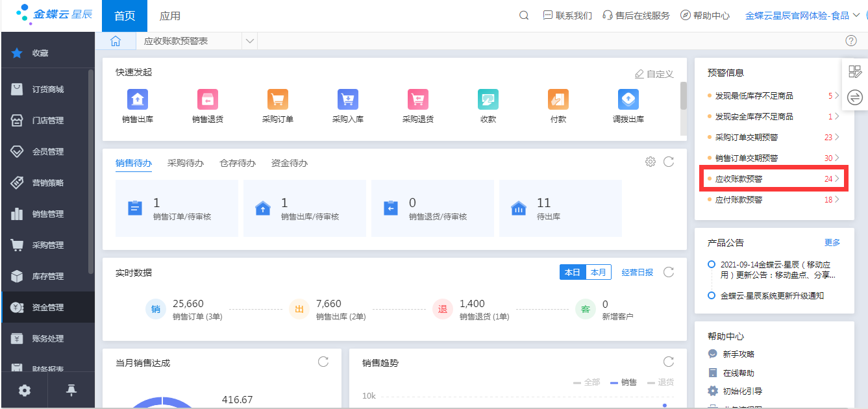Open the 收款 quick launch icon
The image size is (868, 409).
[x=488, y=100]
